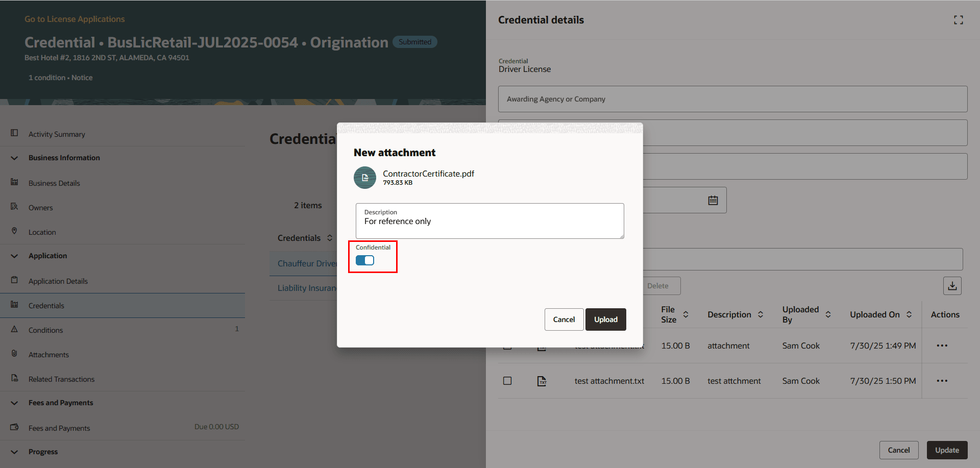980x468 pixels.
Task: Open the calendar date picker icon
Action: point(713,200)
